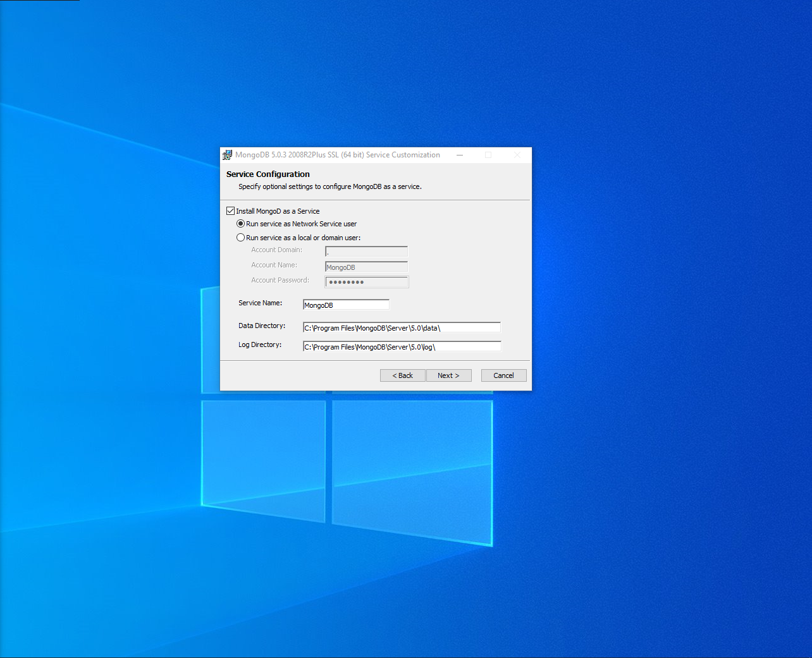Uncheck Install MongoD as a Service
This screenshot has width=812, height=658.
click(x=230, y=211)
